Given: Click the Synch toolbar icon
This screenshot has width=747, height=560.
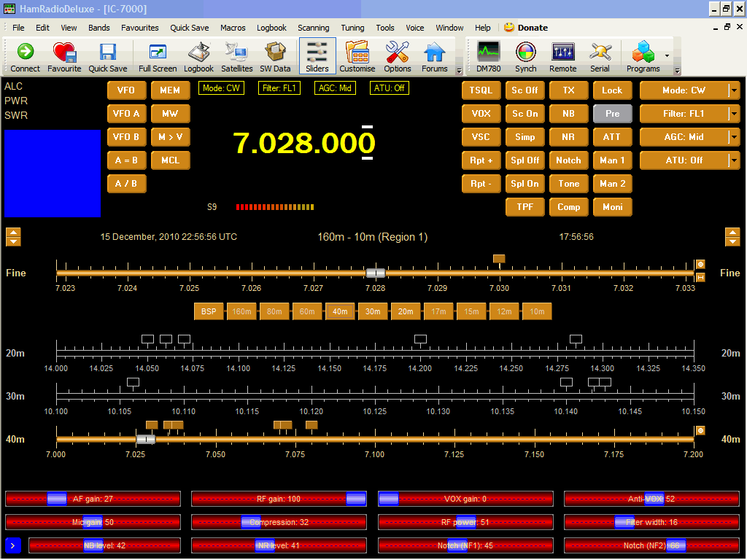Looking at the screenshot, I should point(525,56).
